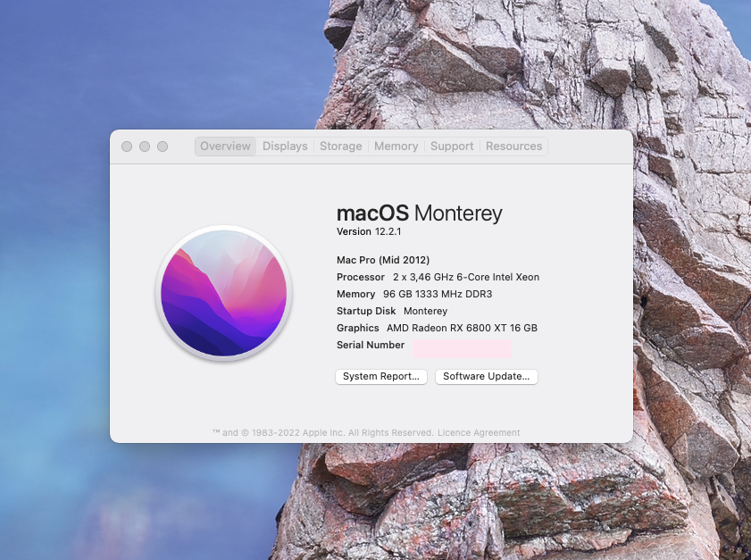
Task: Click the Memory row label
Action: pyautogui.click(x=356, y=294)
